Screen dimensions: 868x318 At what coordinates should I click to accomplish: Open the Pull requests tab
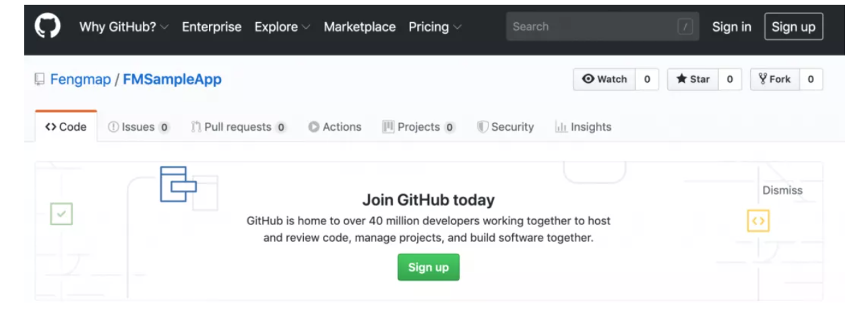(x=239, y=127)
